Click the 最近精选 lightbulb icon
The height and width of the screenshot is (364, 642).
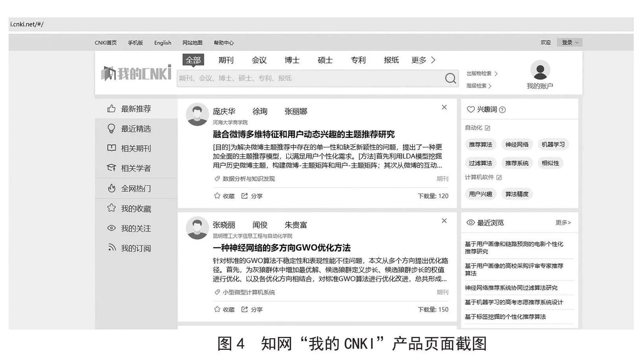111,128
